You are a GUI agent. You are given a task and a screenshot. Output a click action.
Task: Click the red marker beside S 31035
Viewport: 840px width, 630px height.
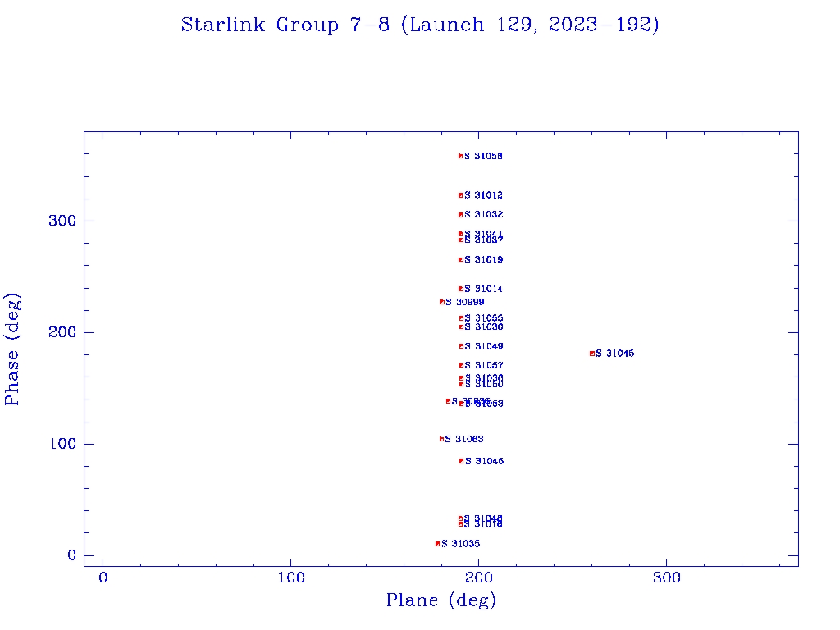(x=438, y=544)
